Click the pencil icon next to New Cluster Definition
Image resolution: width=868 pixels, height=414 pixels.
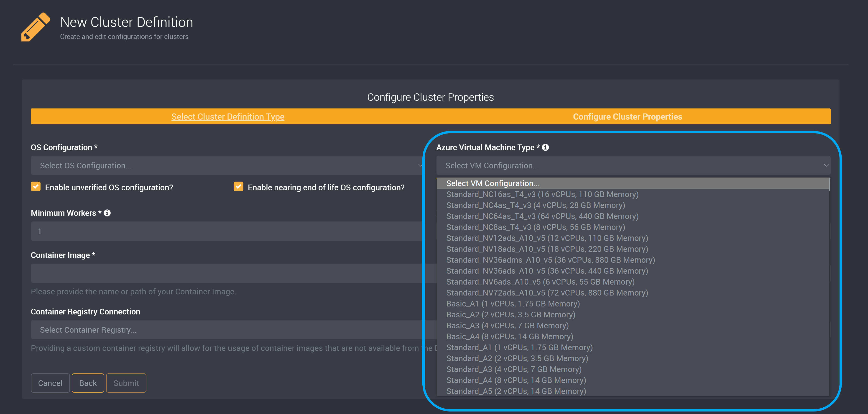point(36,27)
